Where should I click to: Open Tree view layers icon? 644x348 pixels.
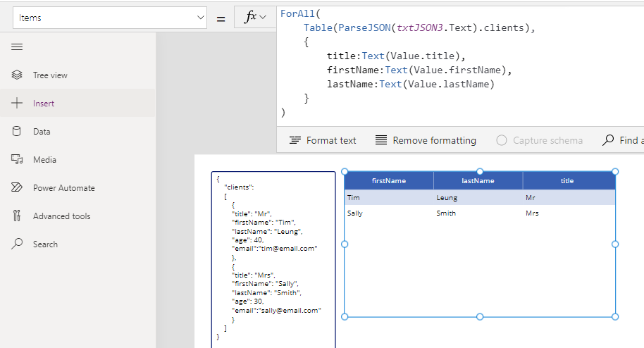point(17,75)
